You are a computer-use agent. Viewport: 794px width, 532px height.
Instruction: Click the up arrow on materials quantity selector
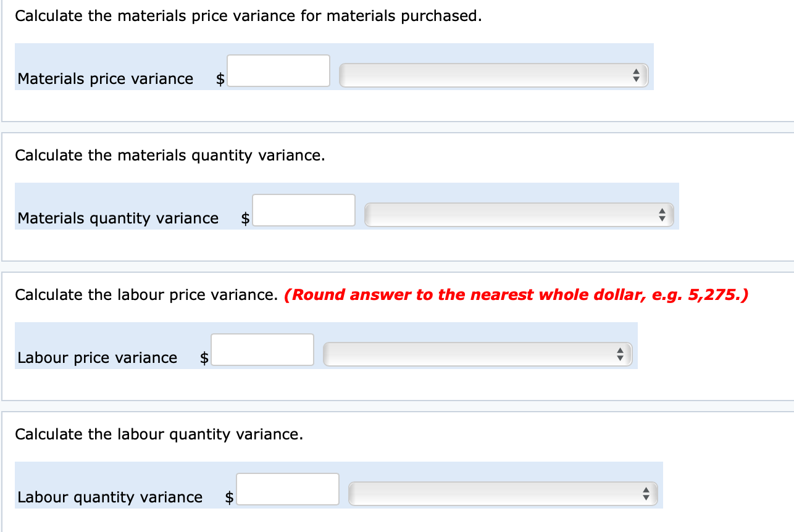[x=662, y=212]
